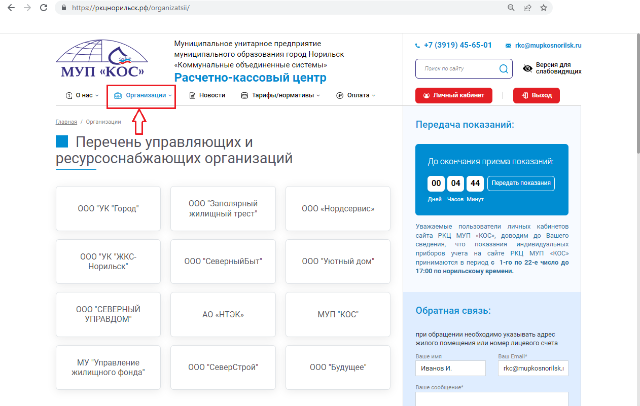Click the phone number +7 (3919) 45-65-01
640x406 pixels.
click(456, 46)
